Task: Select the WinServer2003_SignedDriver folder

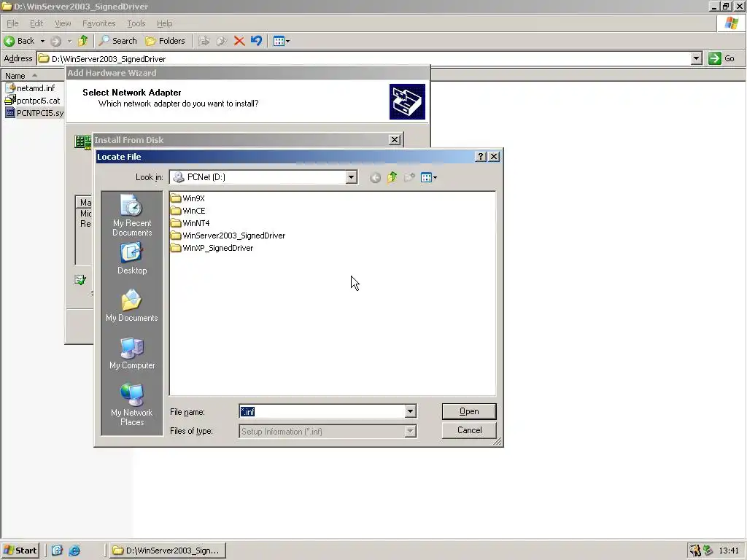Action: tap(228, 236)
